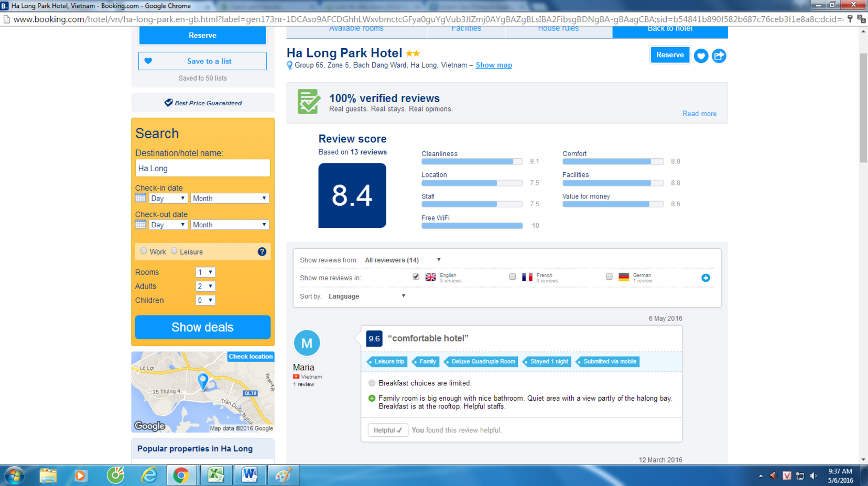Click the green coccoc icon in taskbar

click(115, 474)
